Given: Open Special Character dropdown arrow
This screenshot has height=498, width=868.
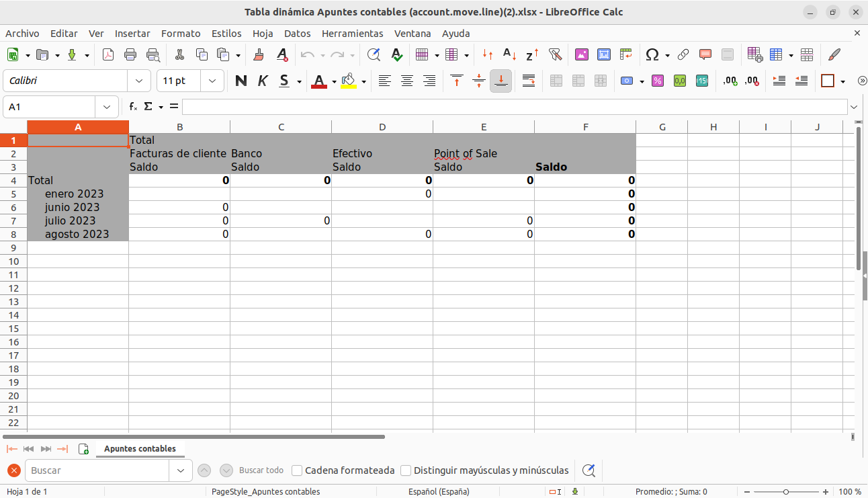Looking at the screenshot, I should (667, 56).
